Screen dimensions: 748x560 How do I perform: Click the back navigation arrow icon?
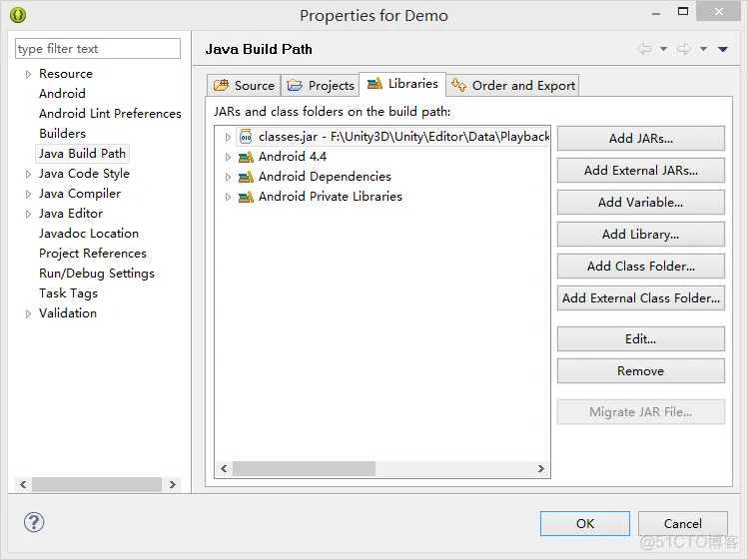[x=644, y=49]
